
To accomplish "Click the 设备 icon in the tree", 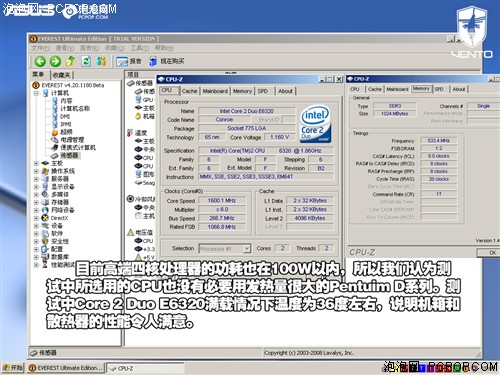I will (x=45, y=226).
